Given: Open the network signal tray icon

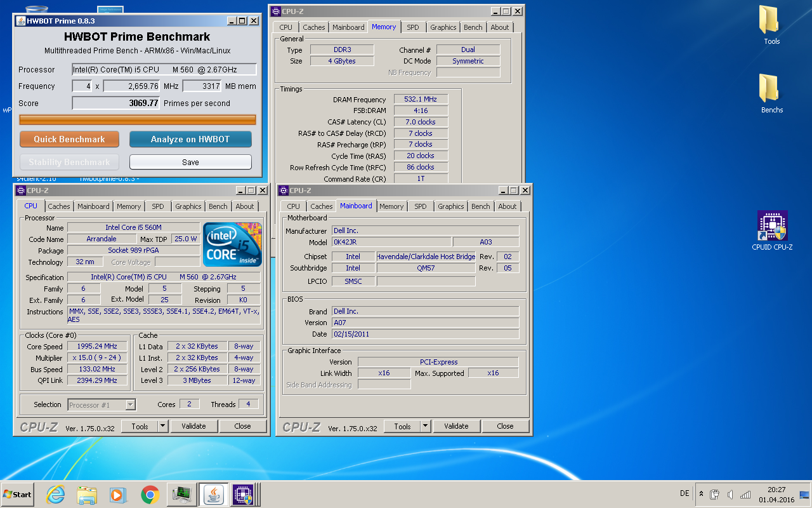Looking at the screenshot, I should click(x=746, y=495).
